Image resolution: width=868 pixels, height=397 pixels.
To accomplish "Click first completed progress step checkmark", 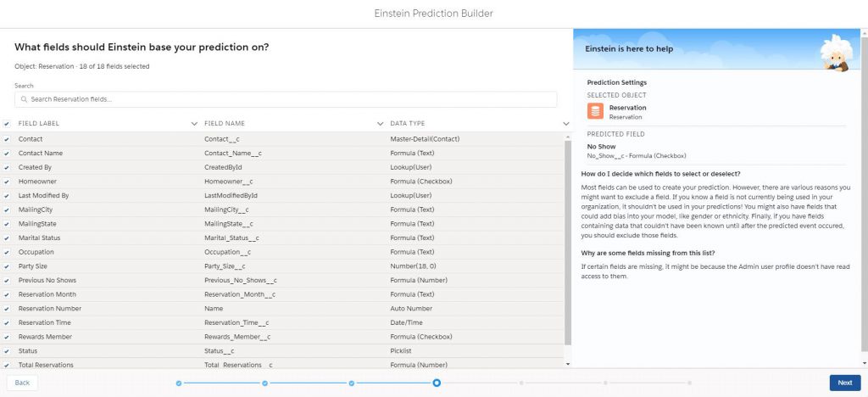I will coord(179,383).
